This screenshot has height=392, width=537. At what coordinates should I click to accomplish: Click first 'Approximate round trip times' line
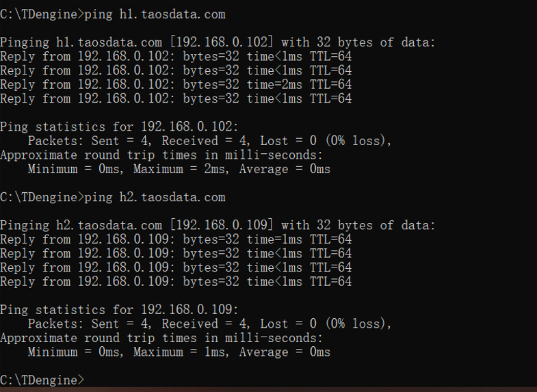point(161,155)
